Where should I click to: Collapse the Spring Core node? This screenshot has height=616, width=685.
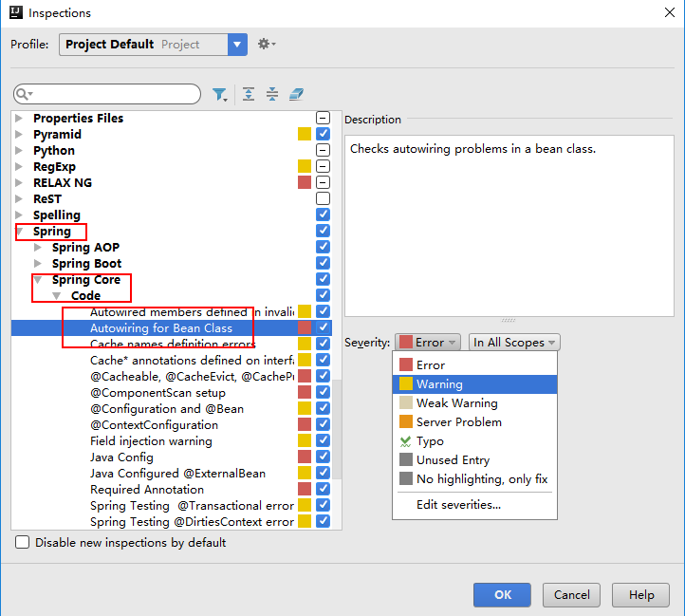[38, 280]
